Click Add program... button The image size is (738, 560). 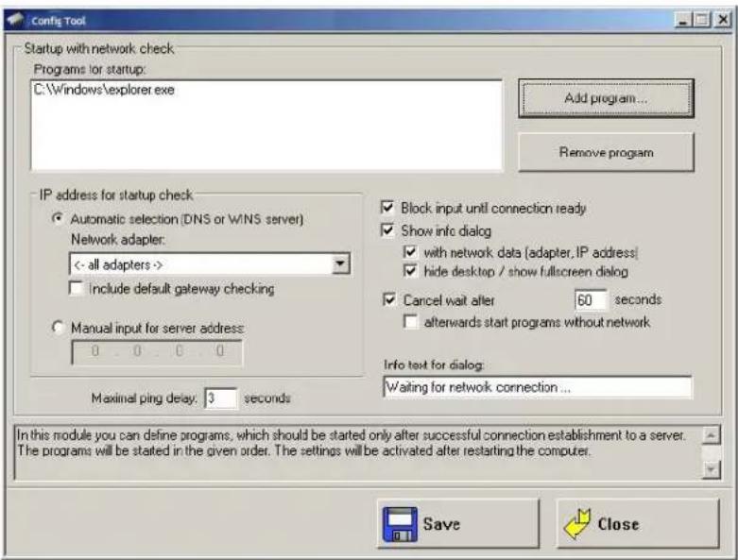[x=607, y=98]
